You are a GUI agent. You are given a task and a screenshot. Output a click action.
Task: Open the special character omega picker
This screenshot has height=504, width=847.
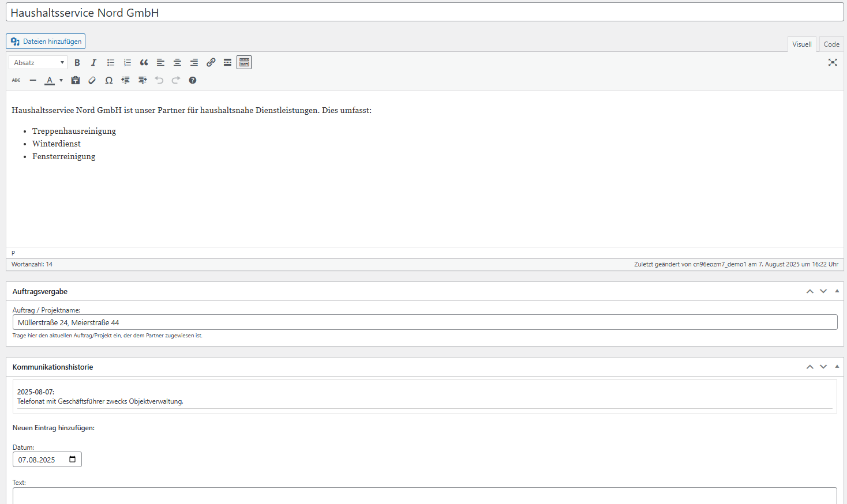[x=108, y=80]
